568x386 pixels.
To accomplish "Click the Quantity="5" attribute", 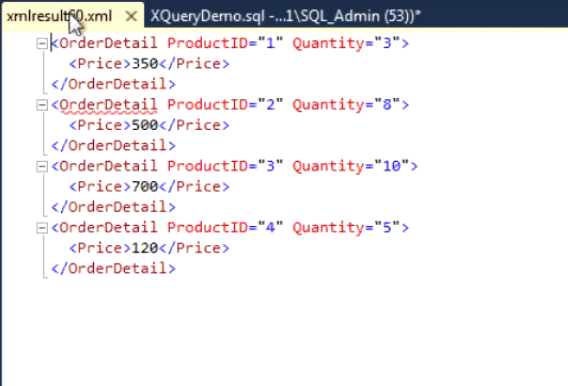I will coord(346,228).
